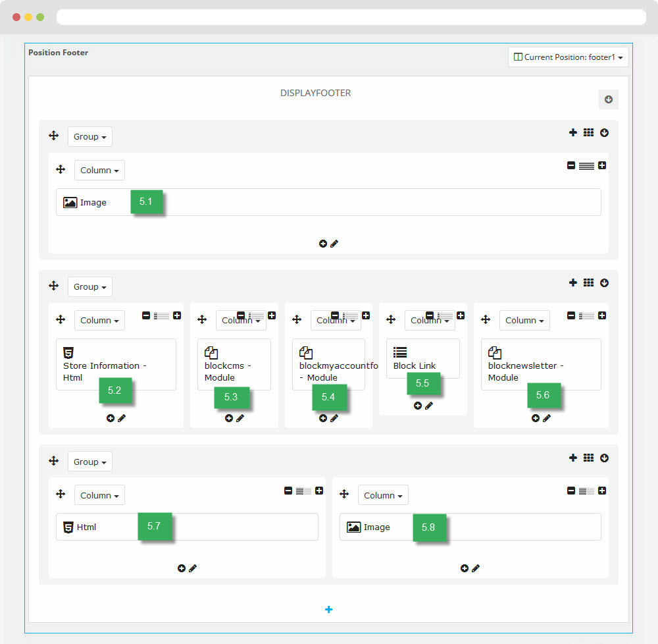Open grid icon in second Group header
The width and height of the screenshot is (658, 644).
(589, 282)
